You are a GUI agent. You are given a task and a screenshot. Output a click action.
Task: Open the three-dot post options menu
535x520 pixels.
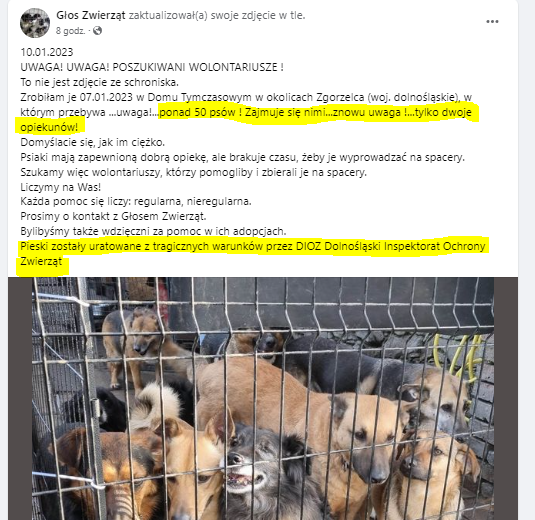pos(492,21)
